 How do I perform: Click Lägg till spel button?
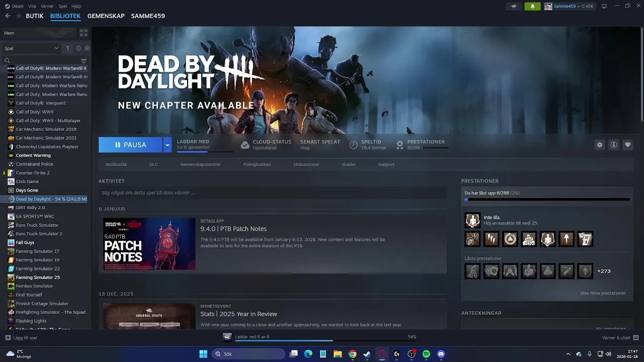pos(21,338)
